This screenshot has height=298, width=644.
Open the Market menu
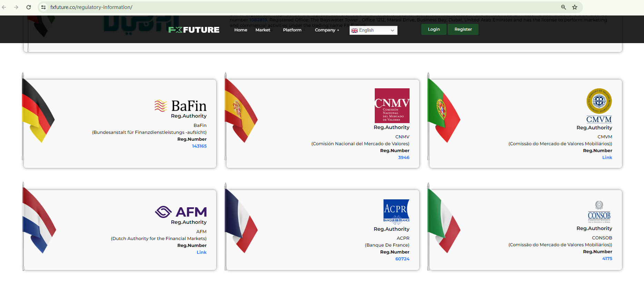click(263, 30)
